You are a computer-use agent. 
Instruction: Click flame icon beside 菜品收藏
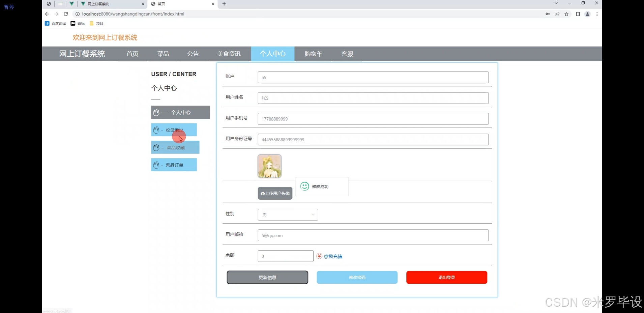[x=156, y=147]
